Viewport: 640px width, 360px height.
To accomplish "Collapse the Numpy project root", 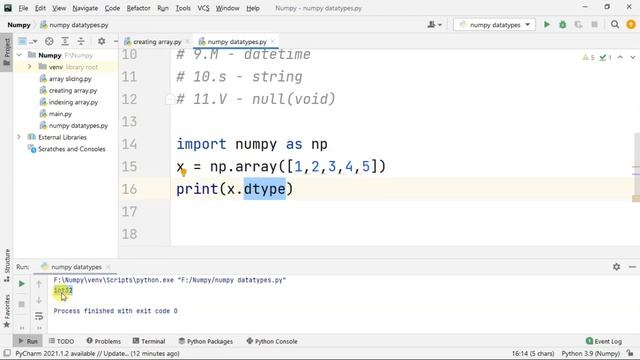I will 19,55.
